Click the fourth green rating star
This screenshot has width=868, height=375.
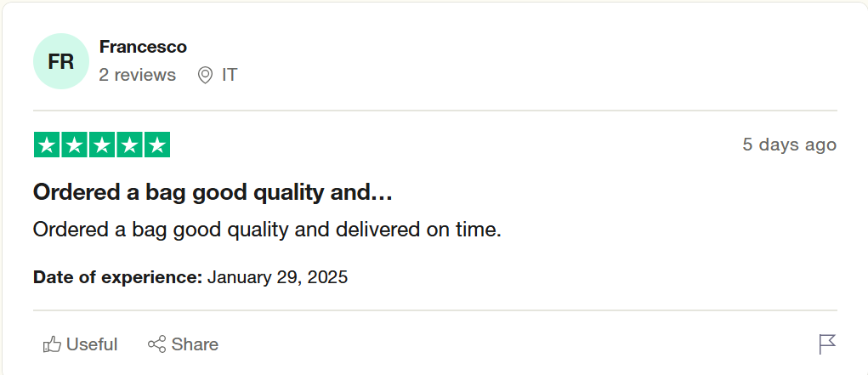[129, 145]
